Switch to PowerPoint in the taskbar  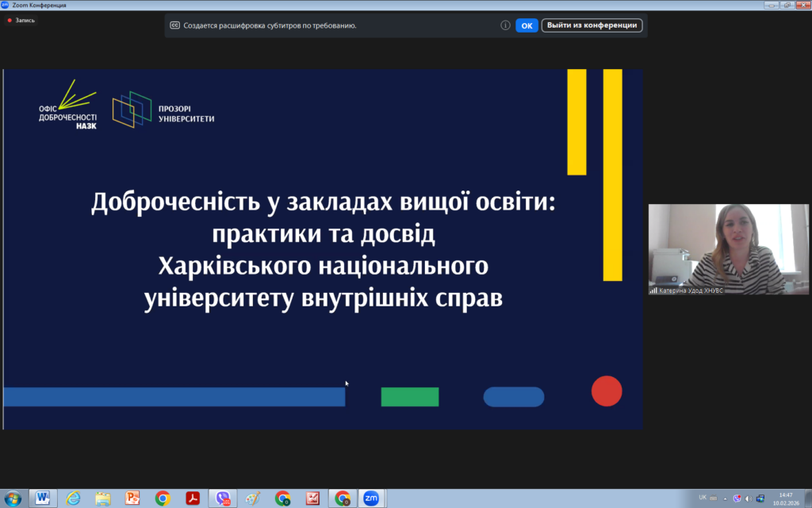click(132, 498)
